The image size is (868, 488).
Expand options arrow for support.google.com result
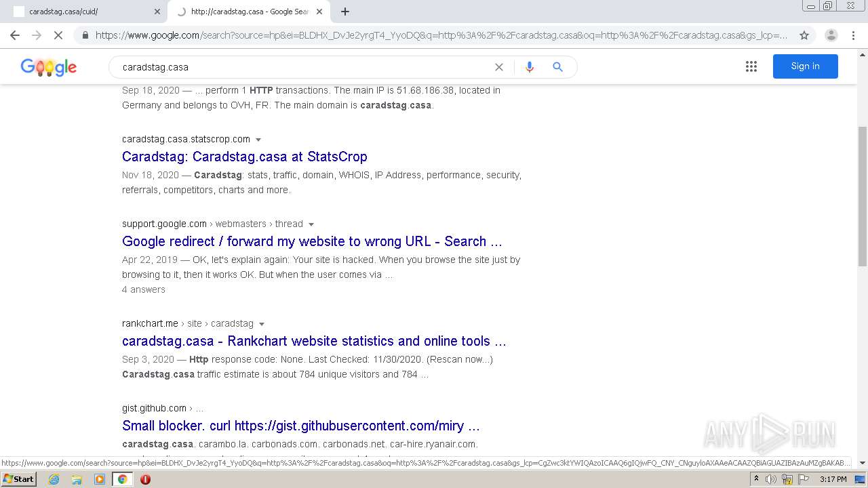coord(311,224)
